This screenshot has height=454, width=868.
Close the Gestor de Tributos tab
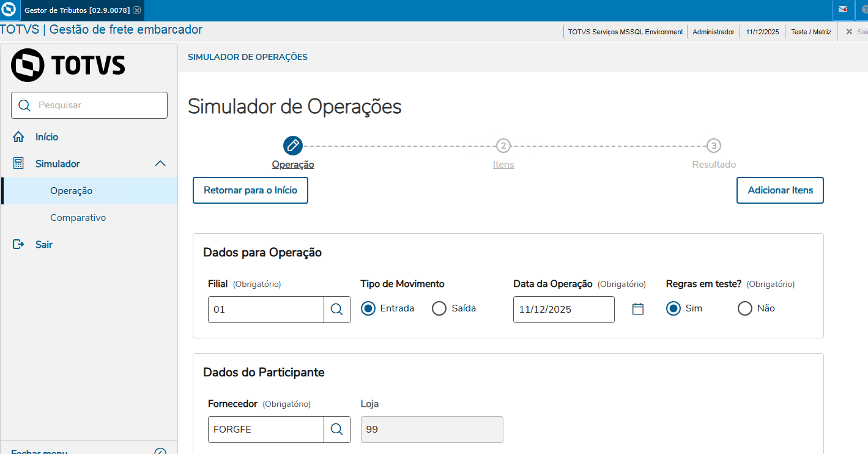tap(136, 10)
